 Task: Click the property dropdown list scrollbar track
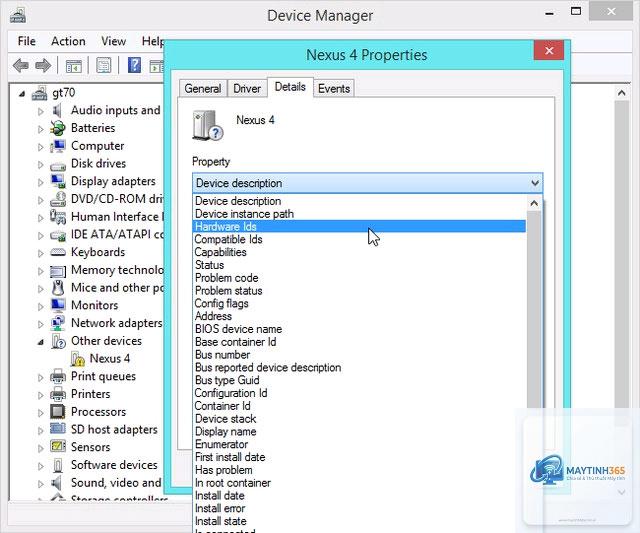534,310
